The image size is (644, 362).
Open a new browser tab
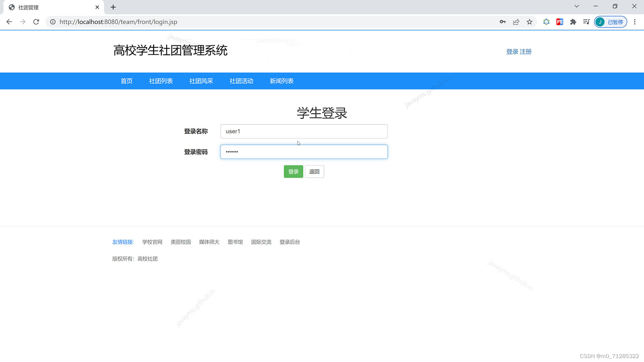tap(113, 7)
